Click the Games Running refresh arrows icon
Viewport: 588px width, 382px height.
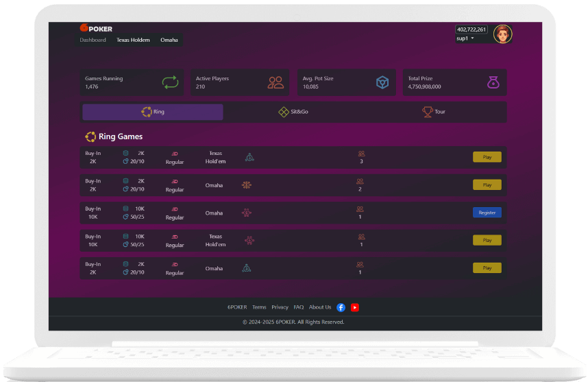[x=170, y=83]
